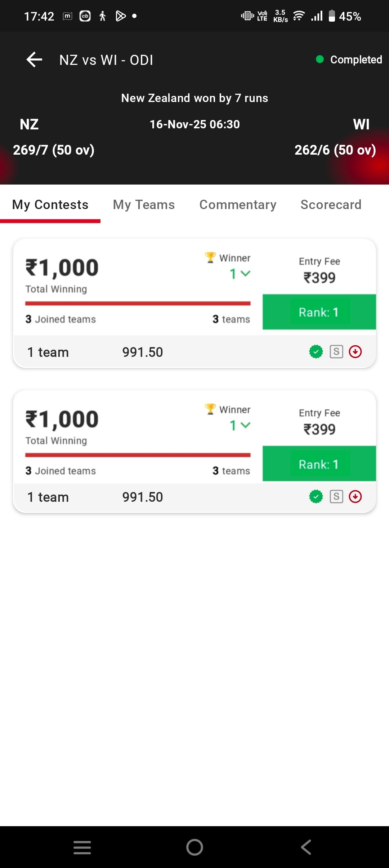Tap red progress bar in first contest
389x868 pixels.
(x=138, y=304)
